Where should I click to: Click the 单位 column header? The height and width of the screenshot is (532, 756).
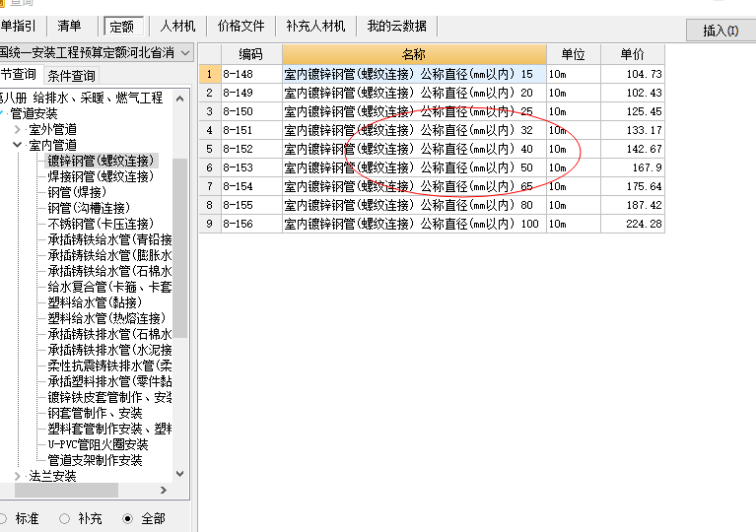coord(574,54)
